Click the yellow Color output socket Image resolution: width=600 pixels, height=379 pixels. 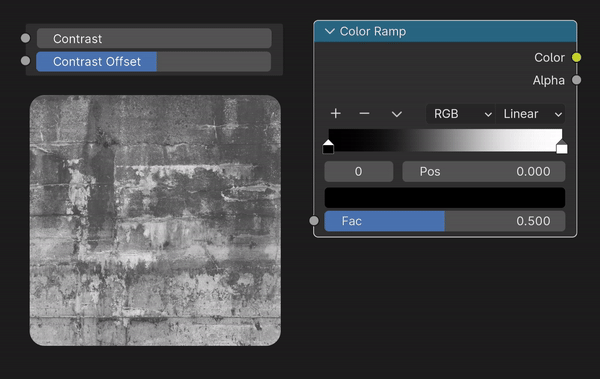(x=576, y=57)
